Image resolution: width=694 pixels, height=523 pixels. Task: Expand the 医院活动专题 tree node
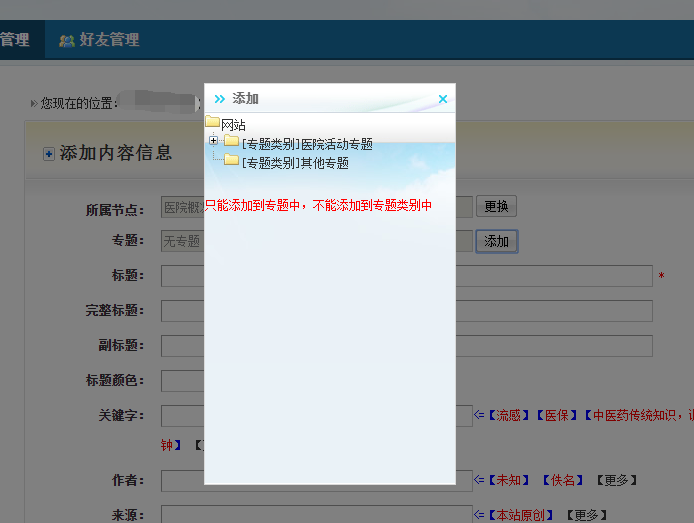[x=213, y=141]
